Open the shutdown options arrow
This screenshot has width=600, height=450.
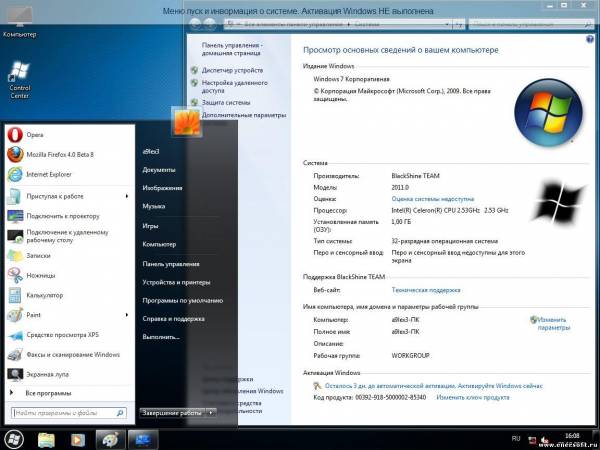211,412
